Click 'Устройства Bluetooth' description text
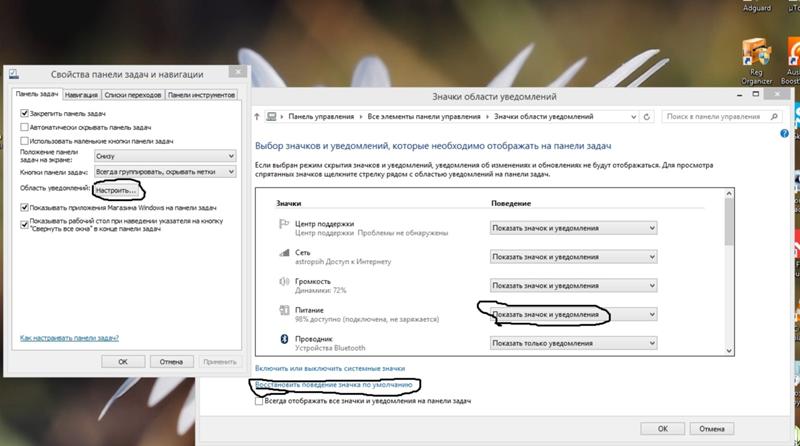Viewport: 800px width, 446px height. click(x=330, y=348)
